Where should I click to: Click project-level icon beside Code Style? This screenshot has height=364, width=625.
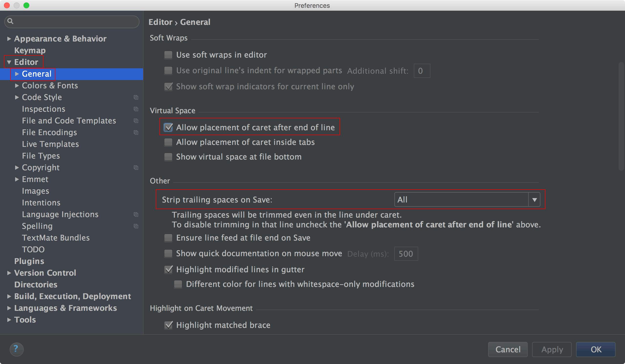(136, 97)
